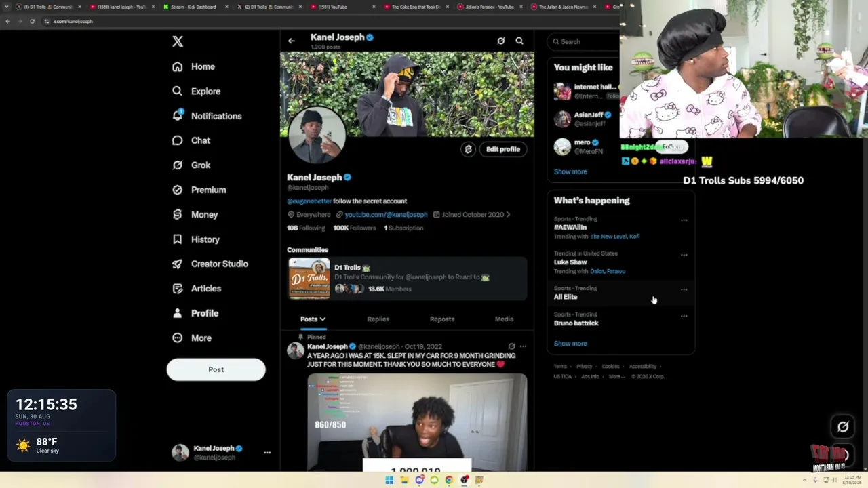The image size is (868, 488).
Task: Open the Windows Start menu
Action: coord(389,480)
